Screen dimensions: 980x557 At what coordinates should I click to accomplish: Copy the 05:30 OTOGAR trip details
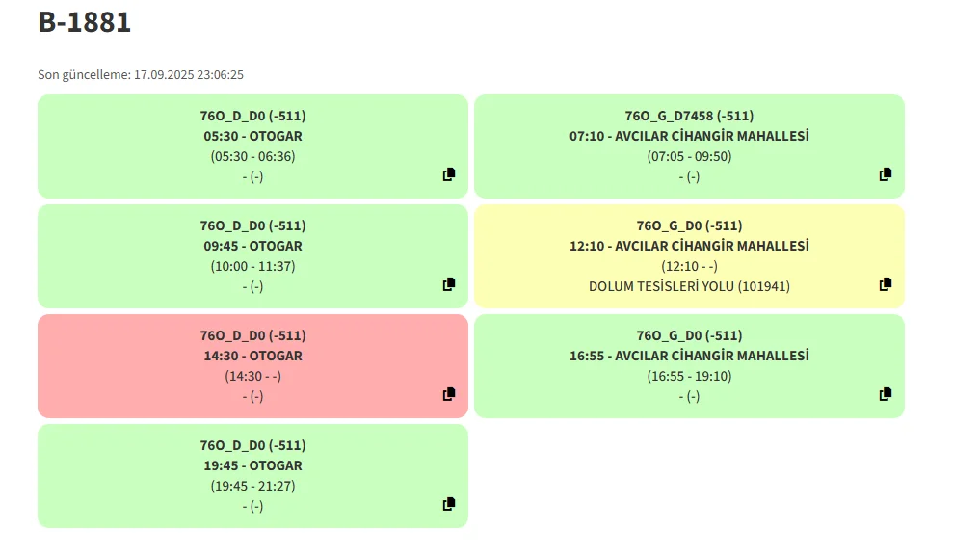point(449,174)
